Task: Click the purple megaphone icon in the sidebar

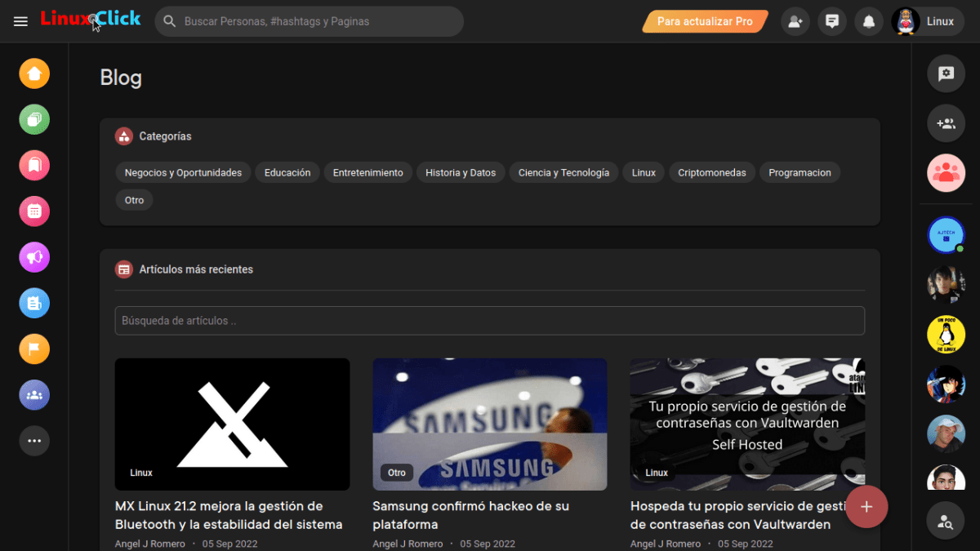Action: tap(34, 257)
